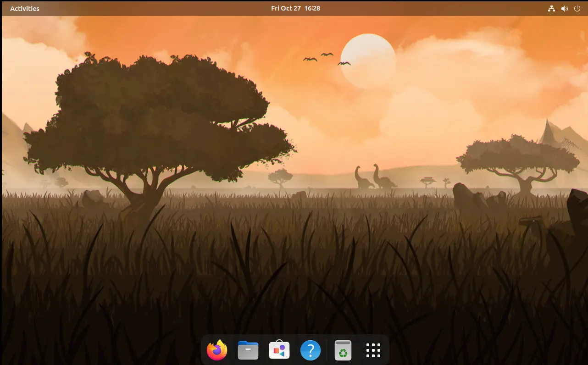The height and width of the screenshot is (365, 588).
Task: Open Help via the blue question mark
Action: (x=311, y=351)
